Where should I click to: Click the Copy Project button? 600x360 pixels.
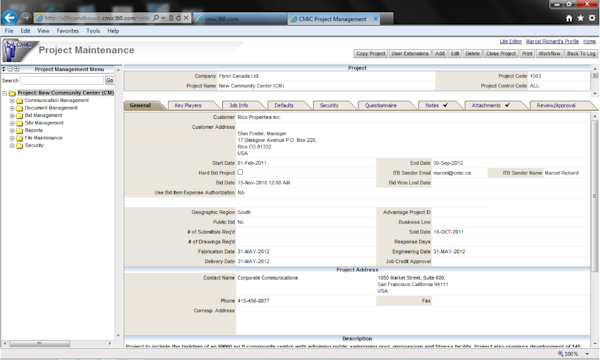pos(370,54)
